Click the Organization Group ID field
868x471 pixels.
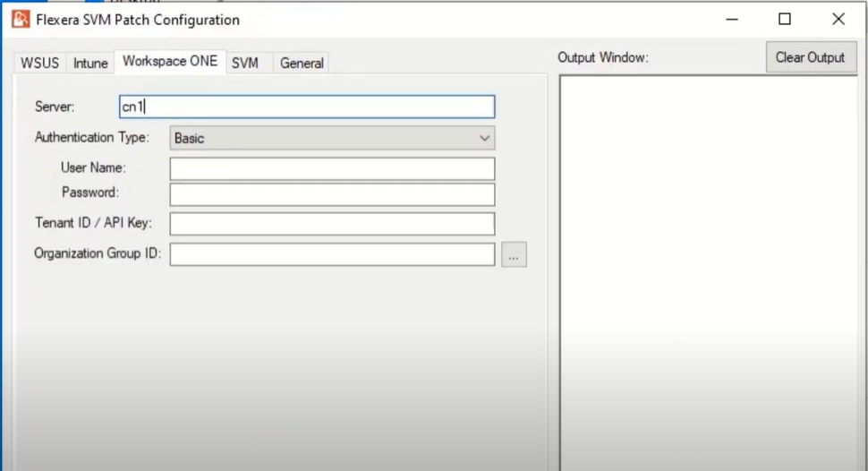coord(332,254)
